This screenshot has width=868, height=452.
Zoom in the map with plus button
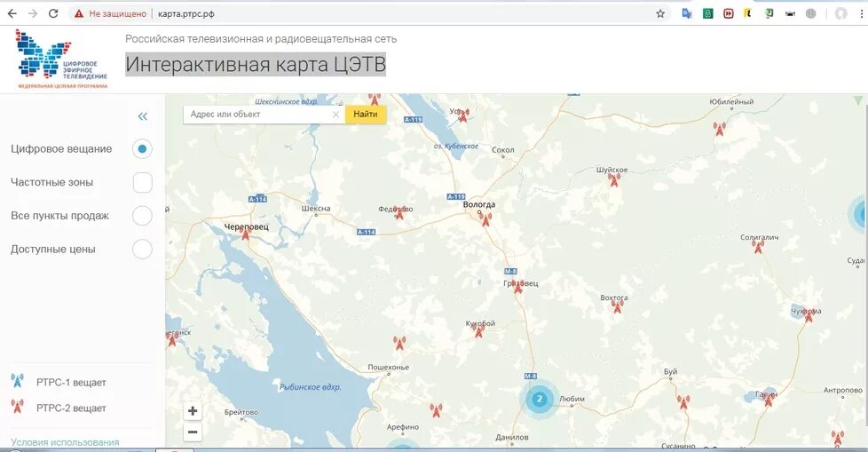[x=193, y=411]
